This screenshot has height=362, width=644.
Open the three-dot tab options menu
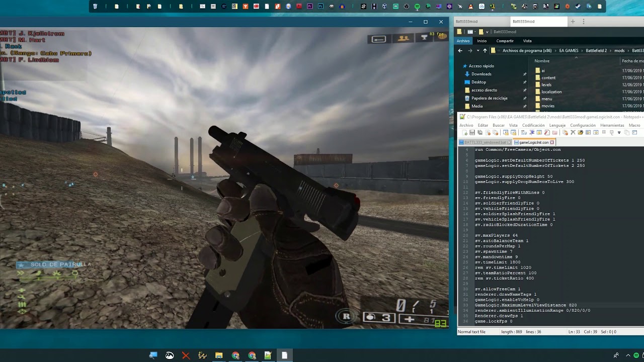pos(584,22)
